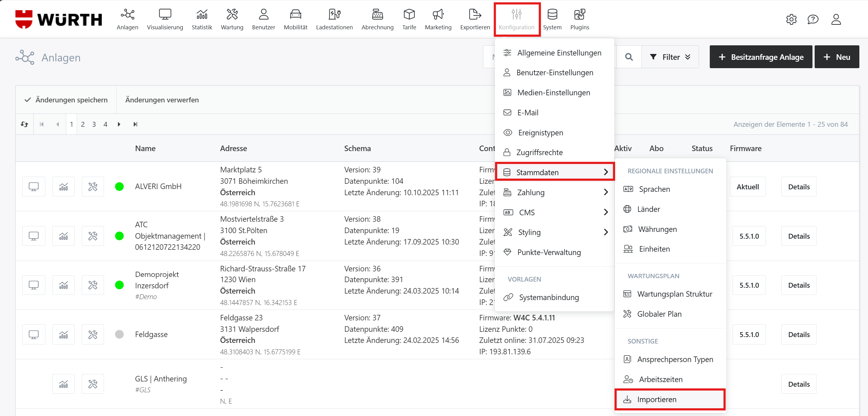
Task: Click the Besitzanfrage Anlage button
Action: coord(761,57)
